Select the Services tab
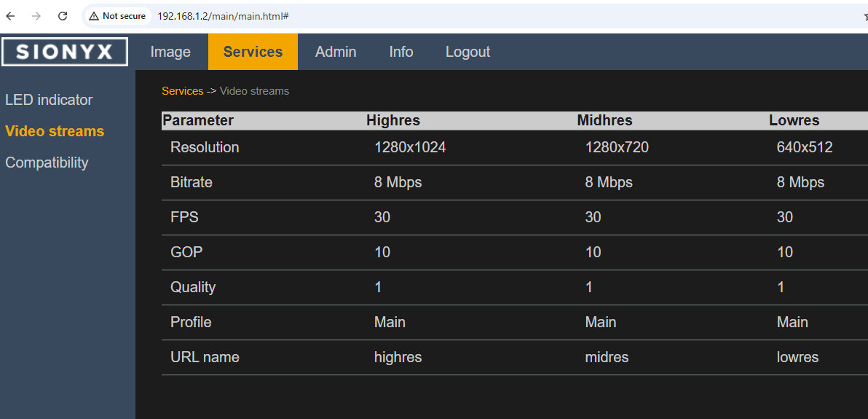The image size is (868, 419). point(253,52)
